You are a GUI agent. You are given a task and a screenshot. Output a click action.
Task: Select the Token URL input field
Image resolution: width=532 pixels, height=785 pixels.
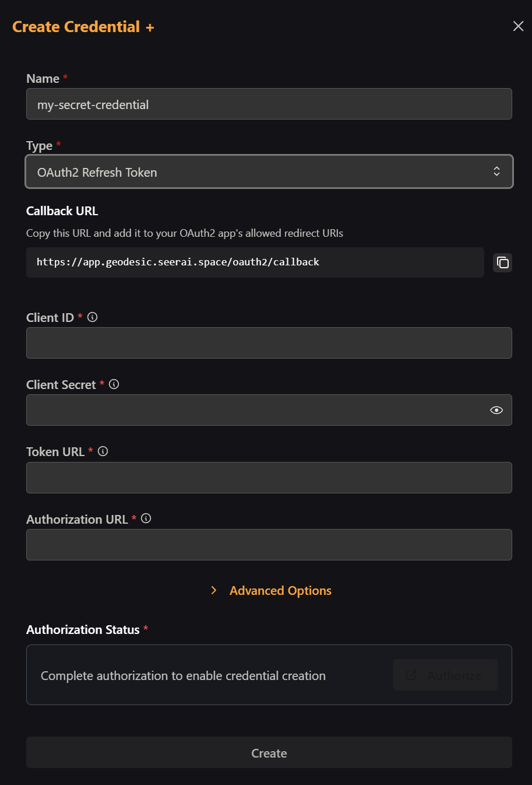coord(269,478)
